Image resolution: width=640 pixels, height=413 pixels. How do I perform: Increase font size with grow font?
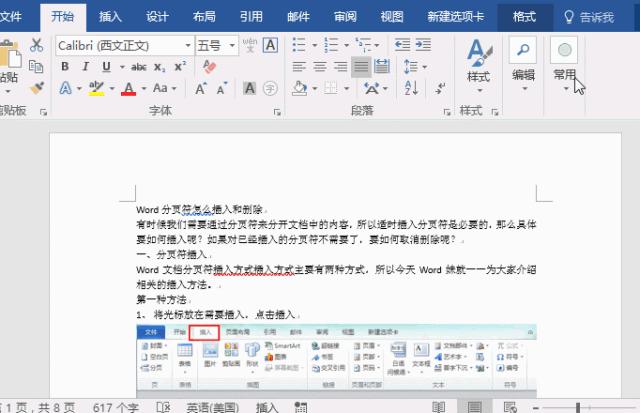201,89
